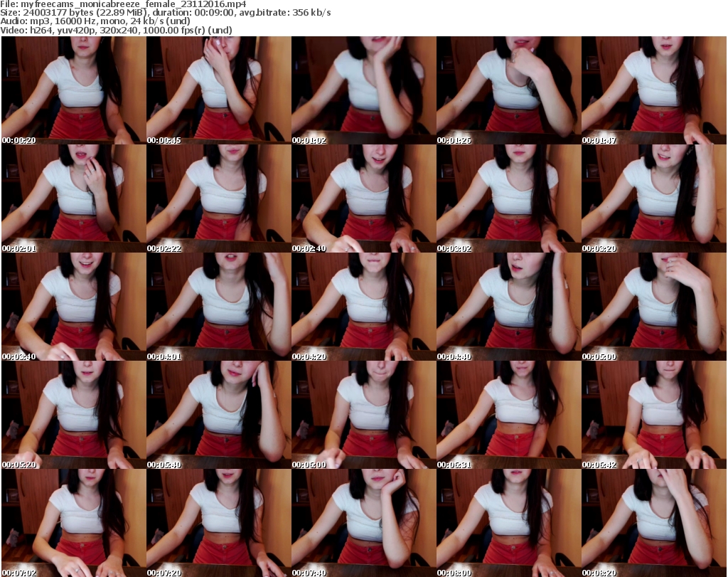
Task: Select the frame at 00:02:01
Action: pos(74,198)
